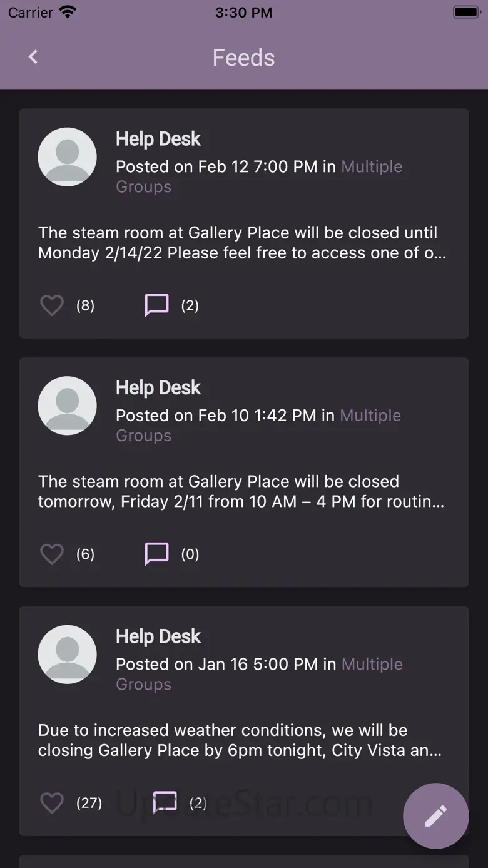Viewport: 488px width, 868px height.
Task: Tap the back arrow in Feeds header
Action: 33,57
